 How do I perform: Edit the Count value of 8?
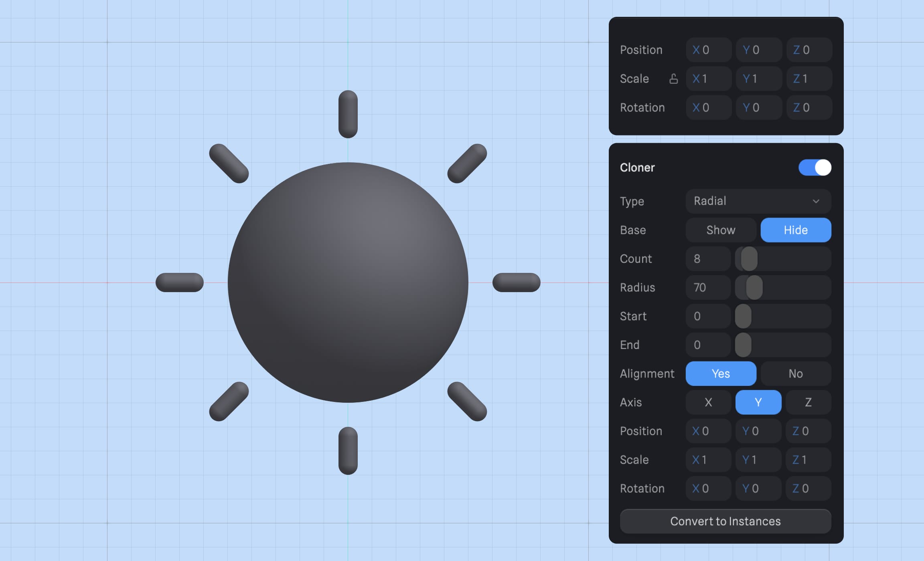click(x=707, y=259)
